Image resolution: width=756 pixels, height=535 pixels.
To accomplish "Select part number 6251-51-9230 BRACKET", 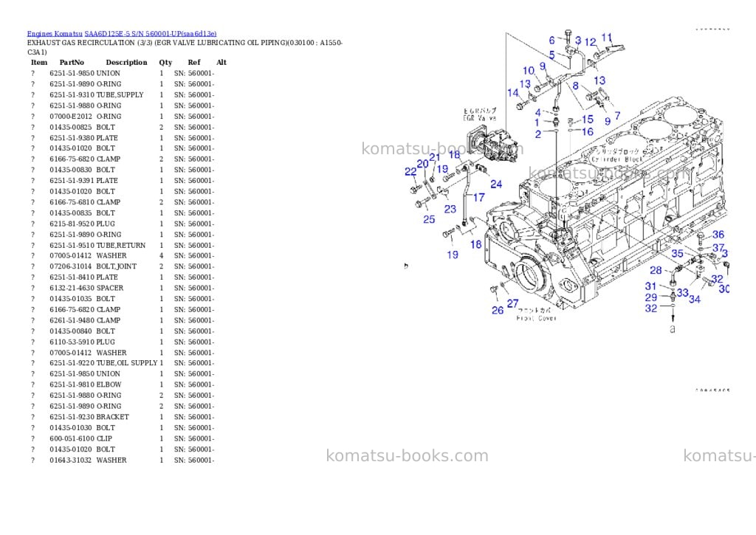I will (x=89, y=418).
